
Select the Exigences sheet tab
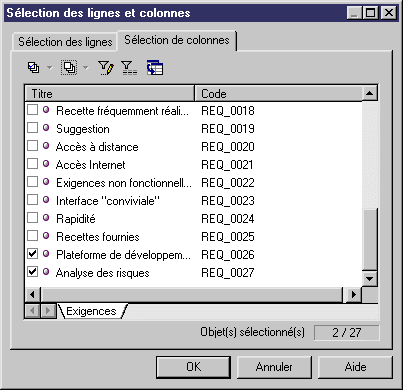[91, 311]
